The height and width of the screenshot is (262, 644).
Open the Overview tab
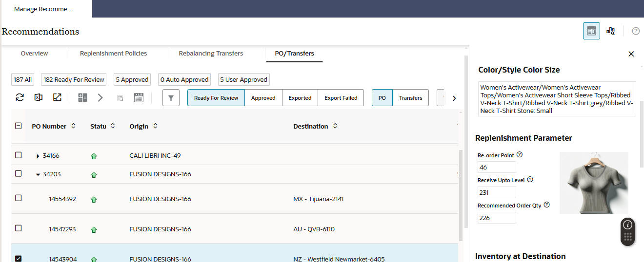(34, 53)
